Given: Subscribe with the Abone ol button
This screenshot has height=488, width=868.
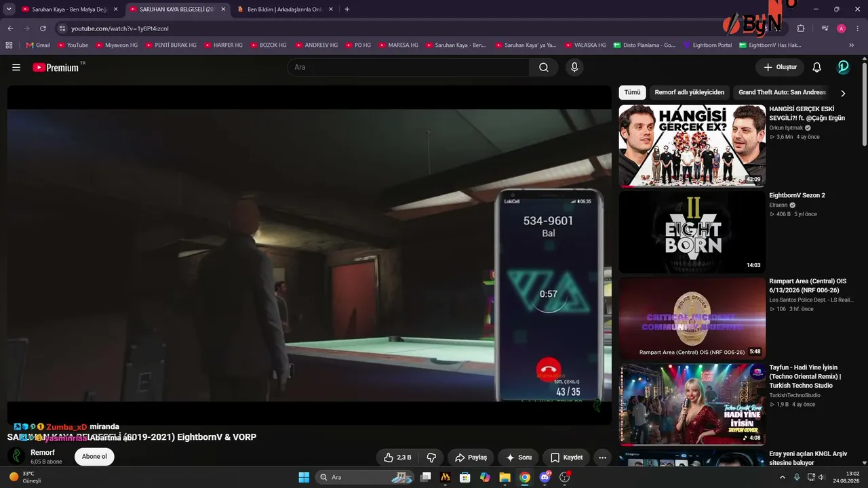Looking at the screenshot, I should click(94, 457).
